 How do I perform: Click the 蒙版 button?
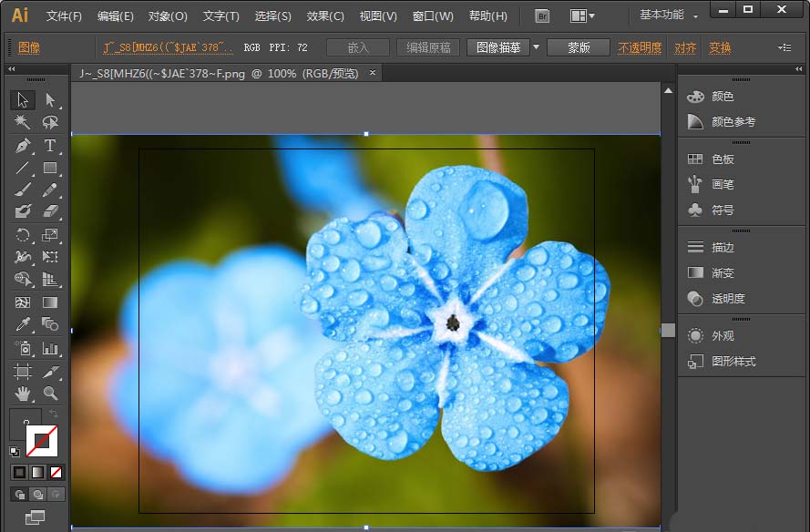pos(579,47)
